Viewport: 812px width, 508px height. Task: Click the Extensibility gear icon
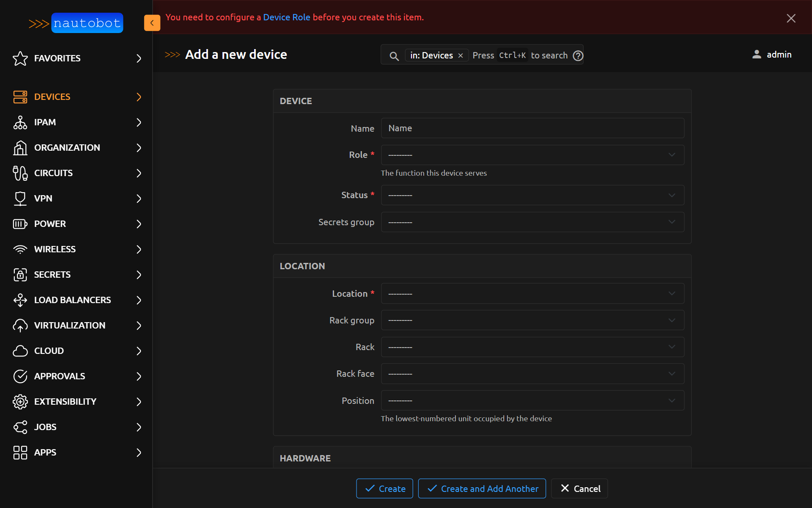point(20,402)
